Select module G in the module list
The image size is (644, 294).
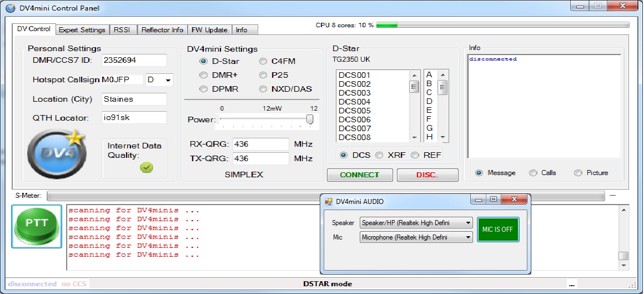(429, 128)
